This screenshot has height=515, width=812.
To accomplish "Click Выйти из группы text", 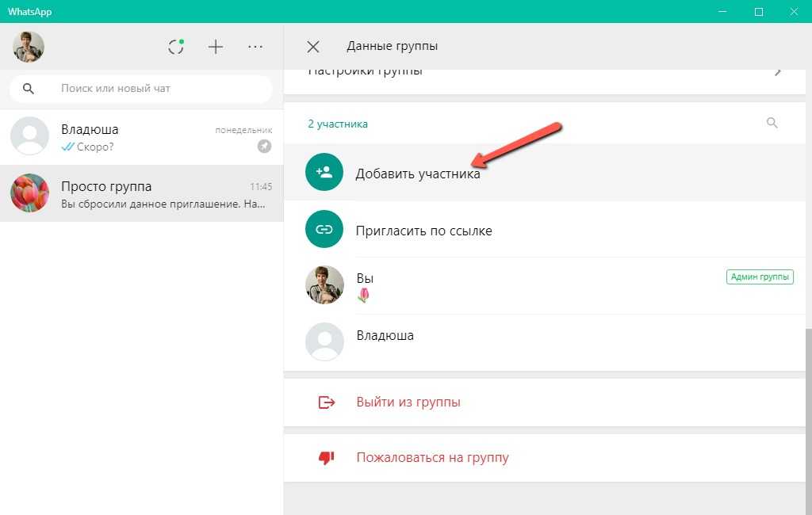I will [408, 402].
